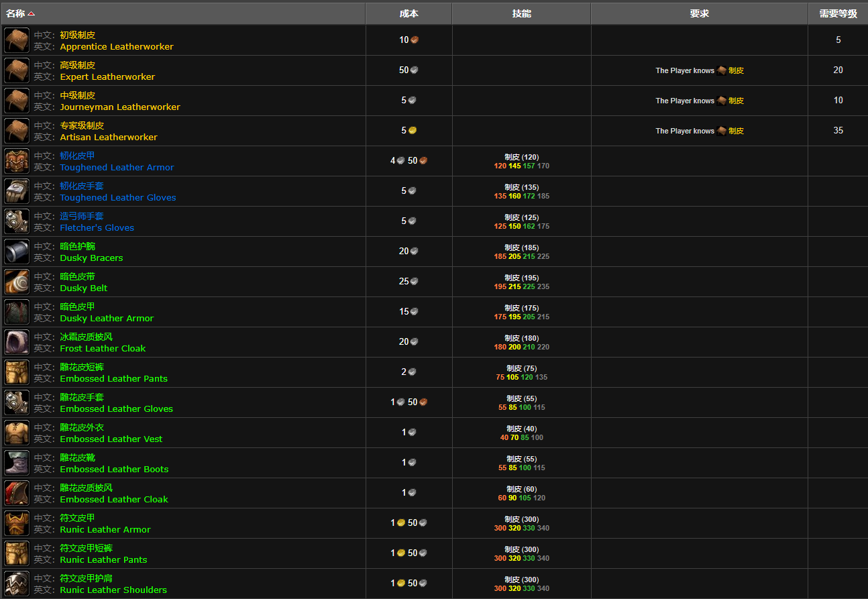868x599 pixels.
Task: Open the Toughened Leather Armor link
Action: (x=117, y=168)
